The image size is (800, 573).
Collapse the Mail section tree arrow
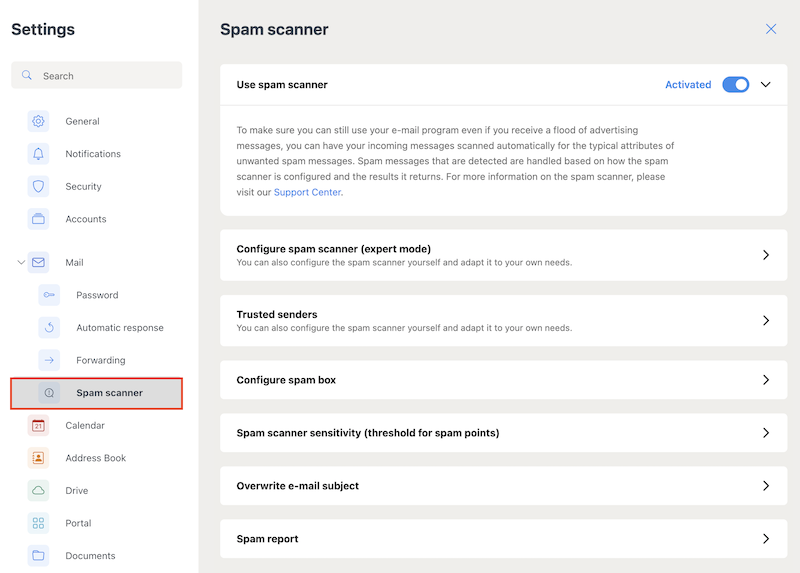(21, 262)
